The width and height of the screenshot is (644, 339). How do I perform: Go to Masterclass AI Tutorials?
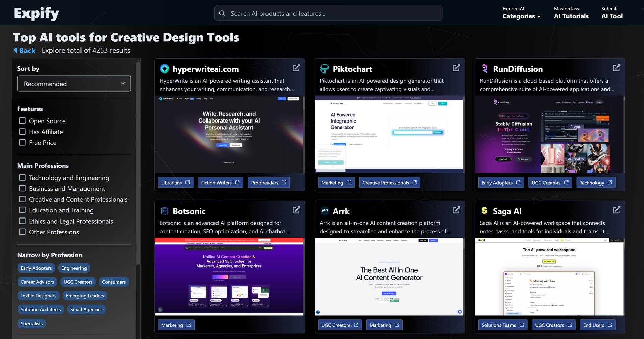click(571, 13)
